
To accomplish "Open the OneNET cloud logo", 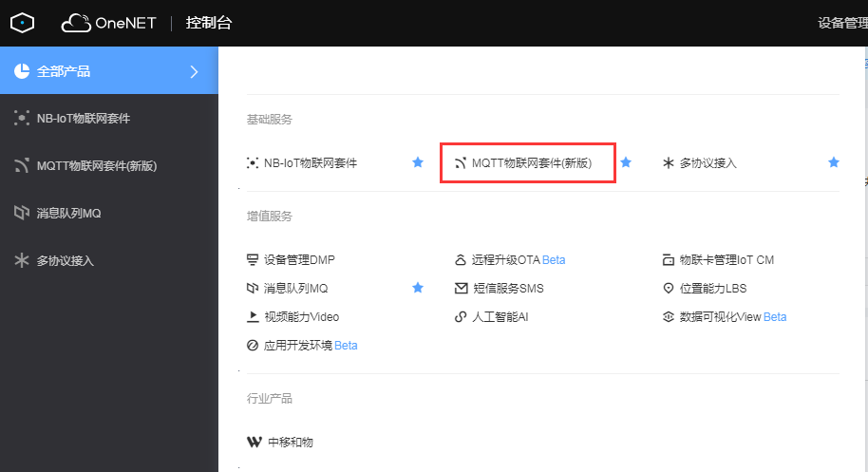I will pos(108,23).
